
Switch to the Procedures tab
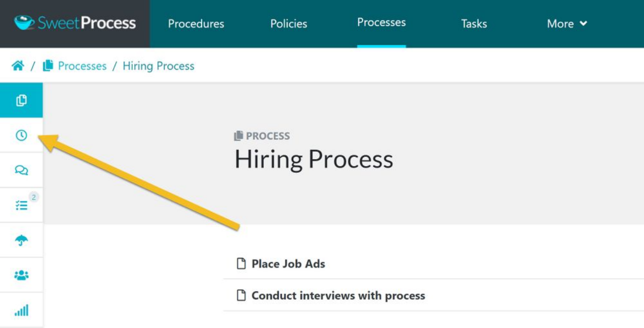(196, 24)
